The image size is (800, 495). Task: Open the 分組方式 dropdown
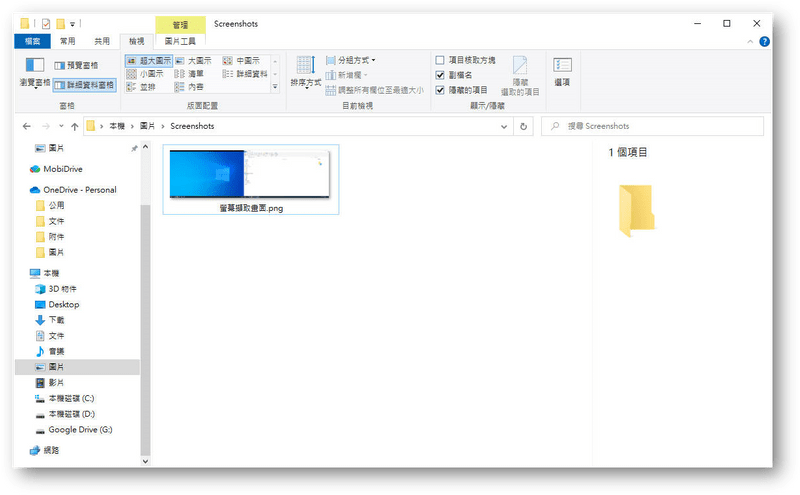355,61
